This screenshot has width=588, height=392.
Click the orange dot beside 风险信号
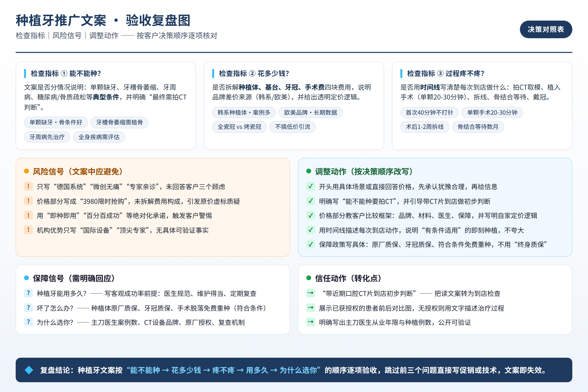[x=26, y=171]
